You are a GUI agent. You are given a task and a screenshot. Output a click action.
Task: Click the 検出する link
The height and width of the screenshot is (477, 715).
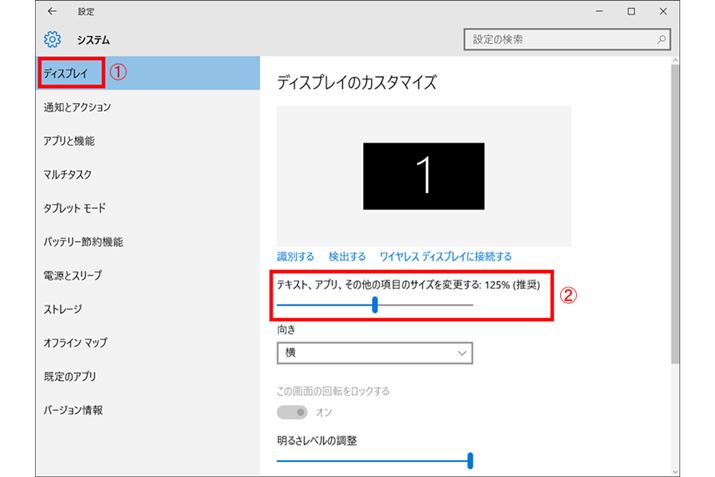click(347, 257)
